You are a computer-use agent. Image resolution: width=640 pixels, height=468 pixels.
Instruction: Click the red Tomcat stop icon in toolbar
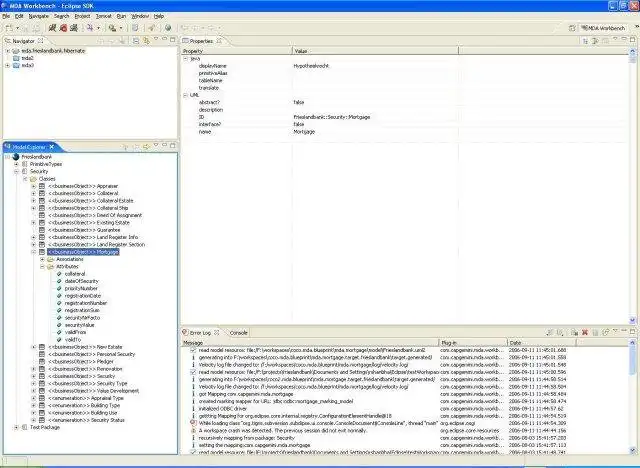63,28
